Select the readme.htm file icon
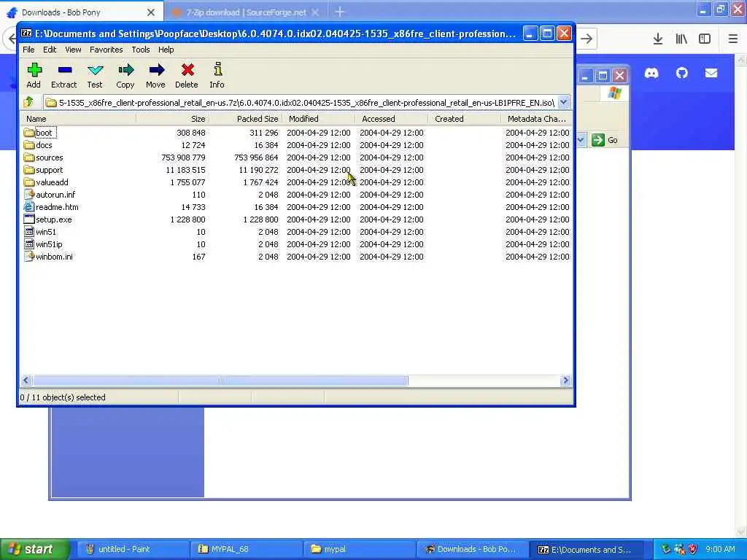The image size is (747, 560). pyautogui.click(x=29, y=206)
